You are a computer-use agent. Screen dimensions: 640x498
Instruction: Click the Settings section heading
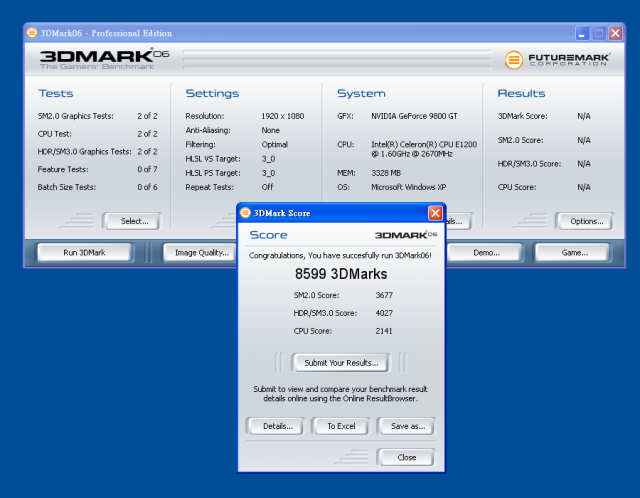[212, 93]
